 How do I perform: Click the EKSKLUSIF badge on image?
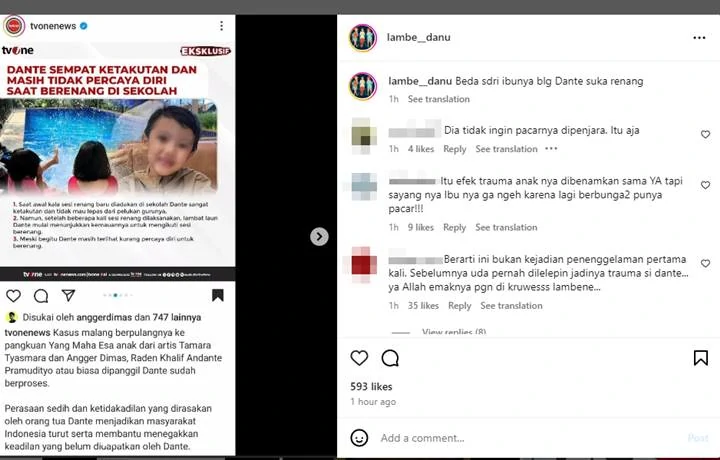[x=205, y=51]
